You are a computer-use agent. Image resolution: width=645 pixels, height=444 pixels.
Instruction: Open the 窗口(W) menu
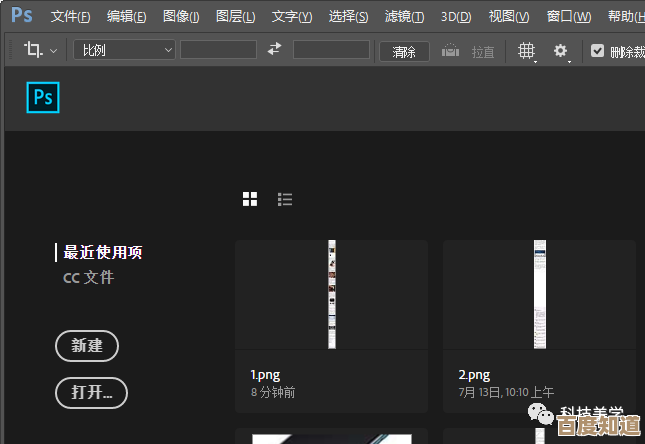coord(569,16)
